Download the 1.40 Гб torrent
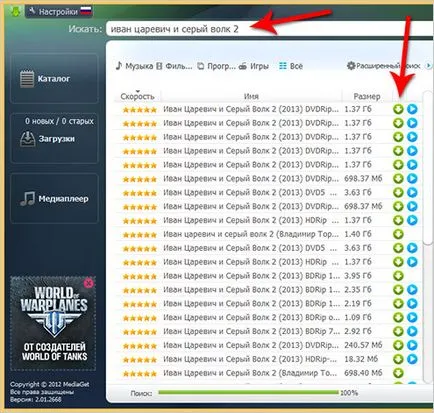The image size is (434, 413). (x=398, y=234)
